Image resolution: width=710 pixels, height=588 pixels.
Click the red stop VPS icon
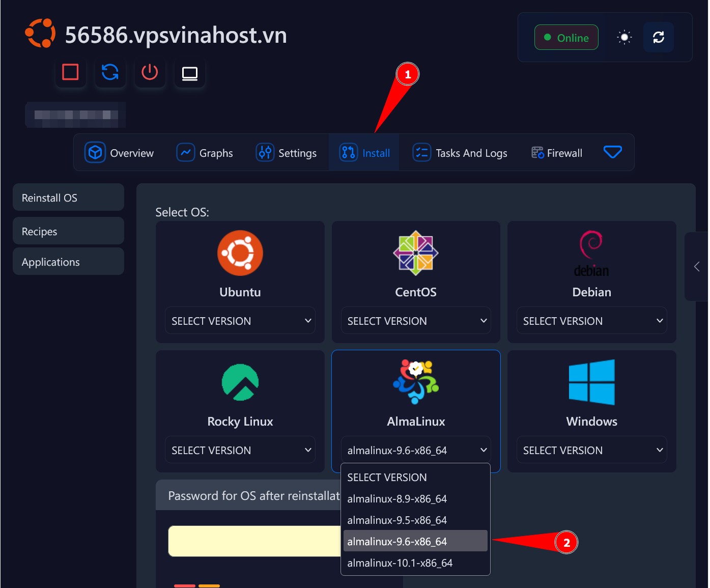70,73
